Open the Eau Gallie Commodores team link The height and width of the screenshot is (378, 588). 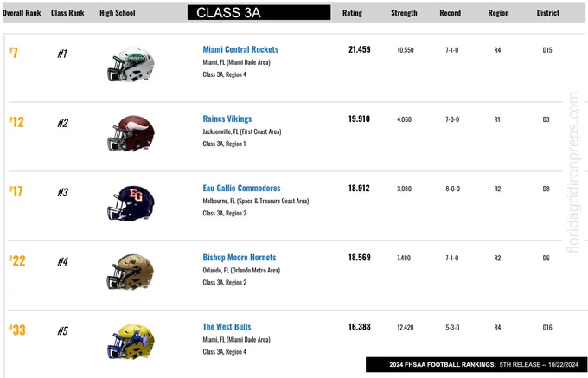241,189
